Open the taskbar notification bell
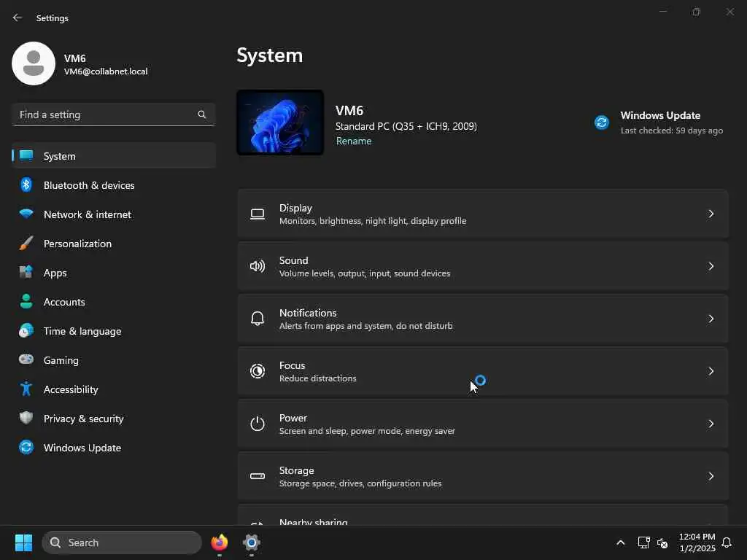Image resolution: width=747 pixels, height=560 pixels. [727, 542]
